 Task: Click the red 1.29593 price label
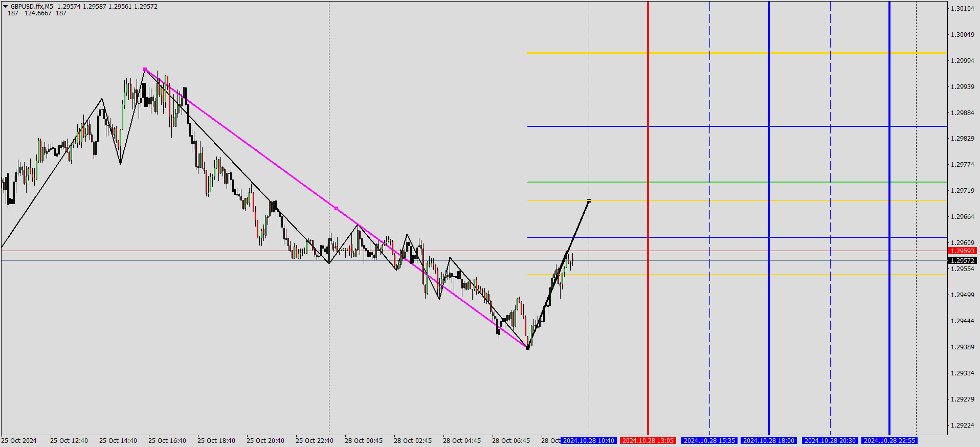click(x=963, y=251)
